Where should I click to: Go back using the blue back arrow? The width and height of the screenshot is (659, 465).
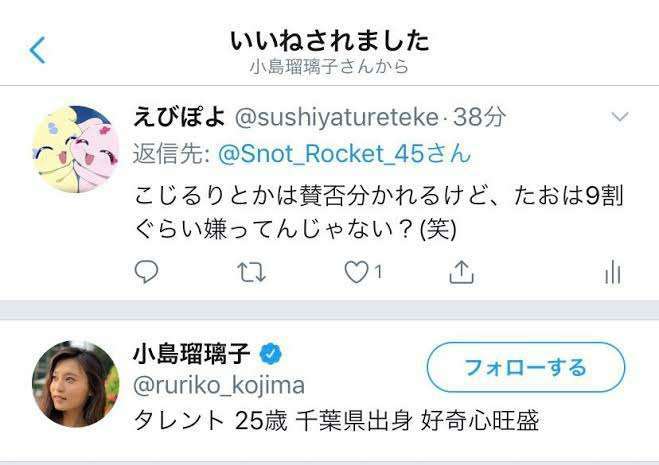(x=37, y=50)
